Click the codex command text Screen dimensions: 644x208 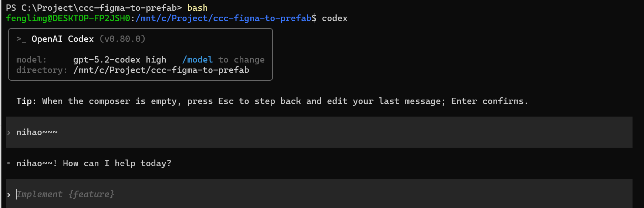tap(334, 18)
